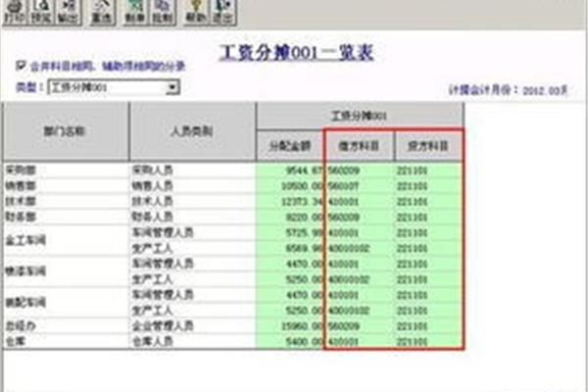Viewport: 588px width, 392px height.
Task: Click the 退出 (Exit) toolbar icon
Action: click(x=223, y=13)
